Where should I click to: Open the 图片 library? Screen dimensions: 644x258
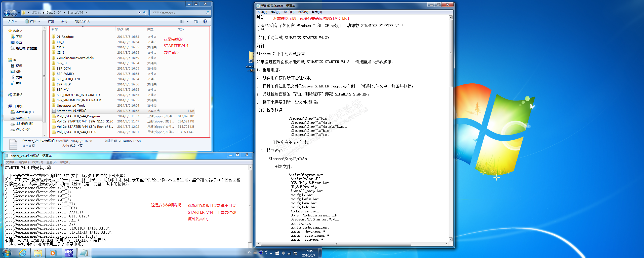coord(19,71)
